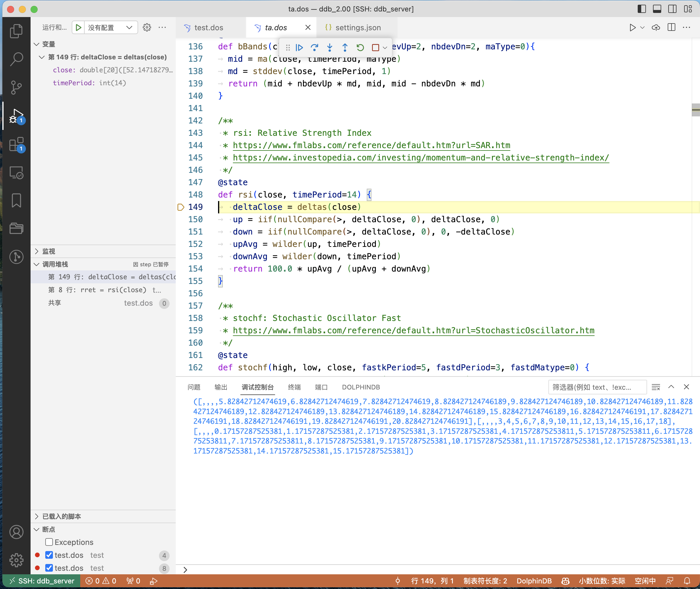The height and width of the screenshot is (589, 700).
Task: Click the Restart debug icon
Action: [x=360, y=48]
